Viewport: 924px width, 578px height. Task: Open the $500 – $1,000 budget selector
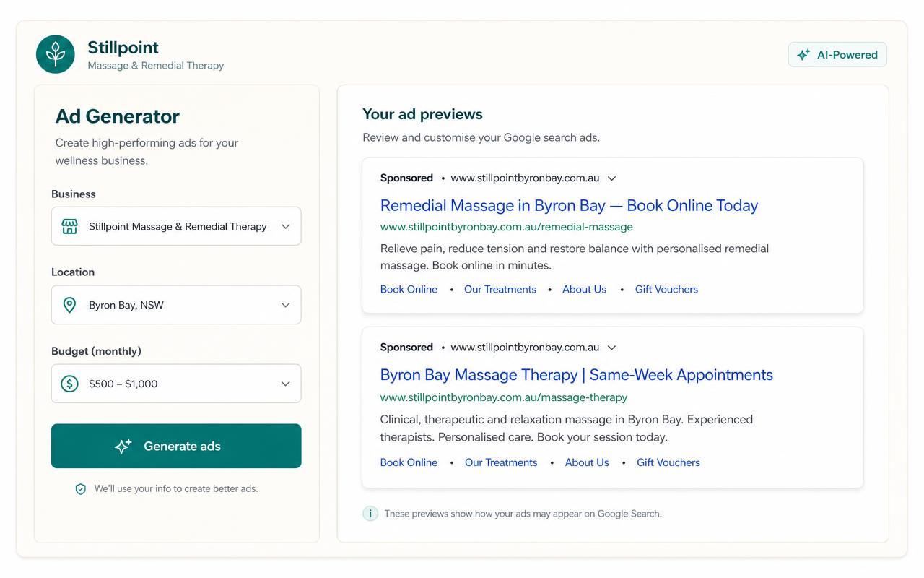176,384
